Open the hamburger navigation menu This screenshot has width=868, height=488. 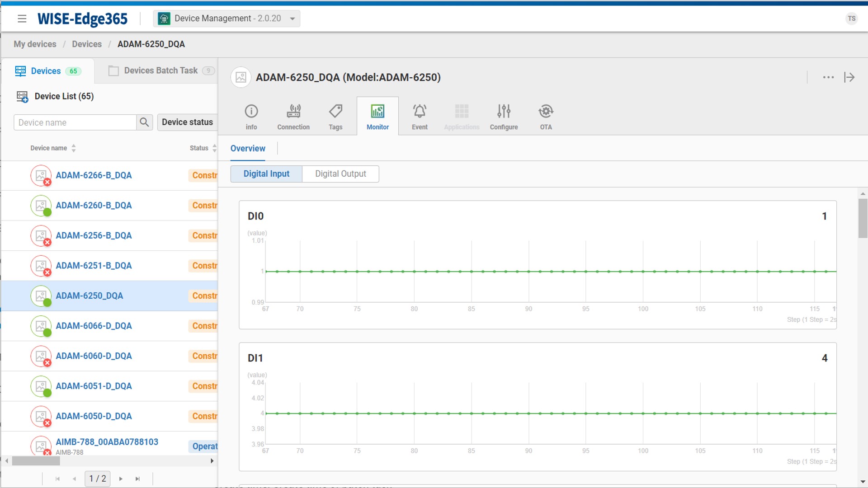22,19
